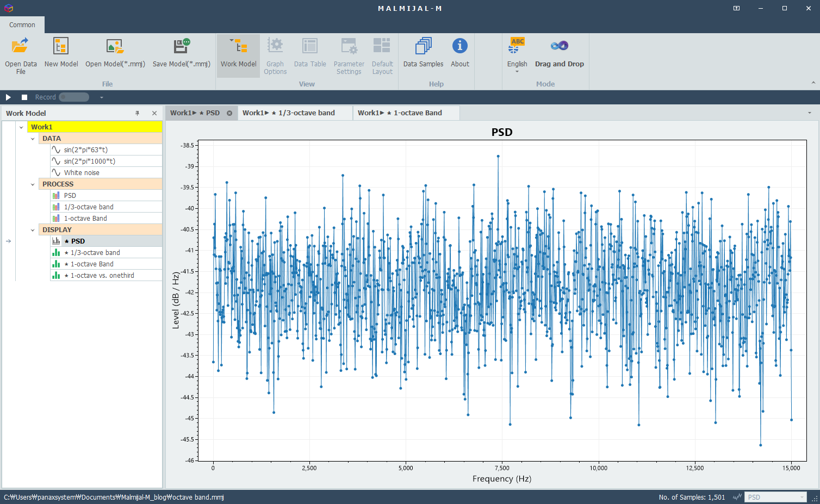Click the PSD chart title
The image size is (820, 504).
pyautogui.click(x=502, y=132)
